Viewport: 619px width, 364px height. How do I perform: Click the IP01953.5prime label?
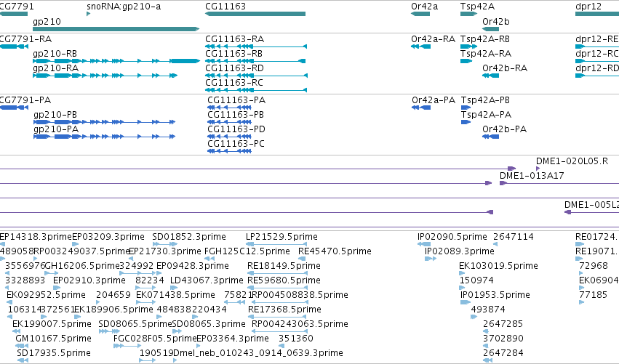tap(495, 295)
